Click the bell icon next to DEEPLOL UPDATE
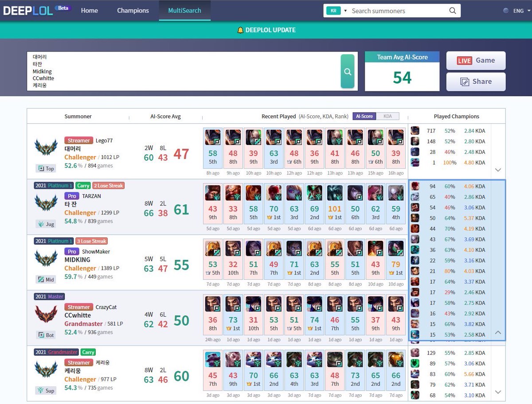The height and width of the screenshot is (404, 532). [240, 30]
